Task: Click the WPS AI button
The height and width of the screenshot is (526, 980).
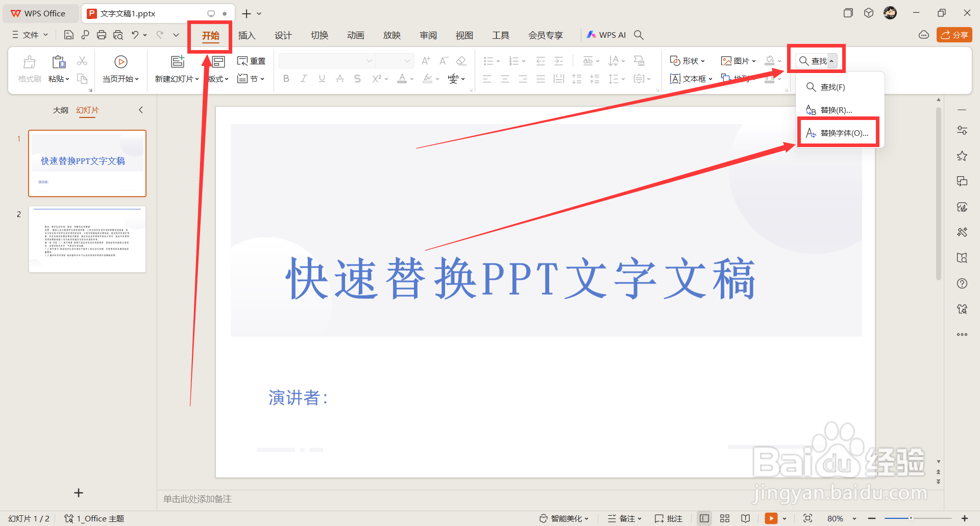Action: (606, 35)
